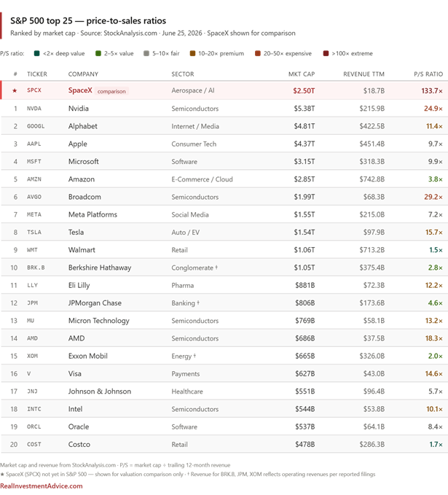Click the NVDA ticker symbol
Image resolution: width=448 pixels, height=495 pixels.
pos(34,109)
